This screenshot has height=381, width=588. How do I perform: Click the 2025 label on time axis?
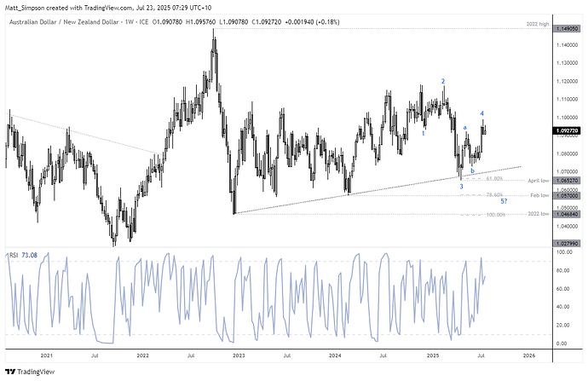click(x=432, y=355)
